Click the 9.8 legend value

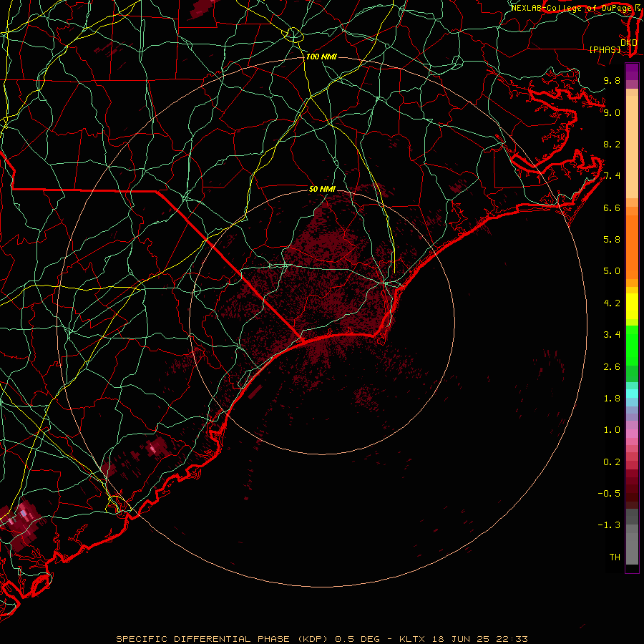point(612,80)
